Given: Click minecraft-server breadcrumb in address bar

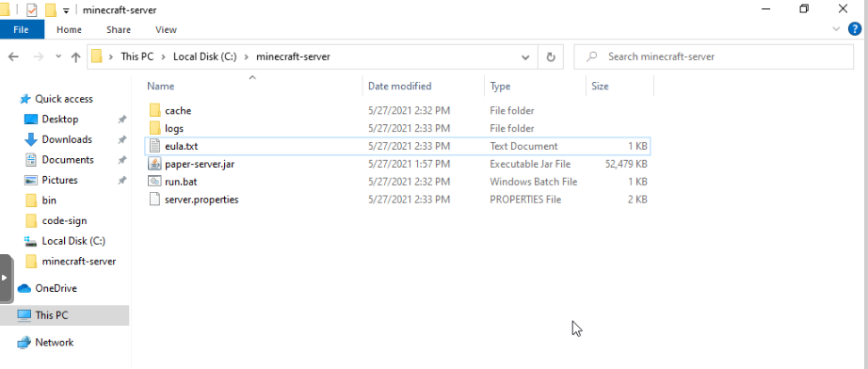Looking at the screenshot, I should (x=293, y=56).
